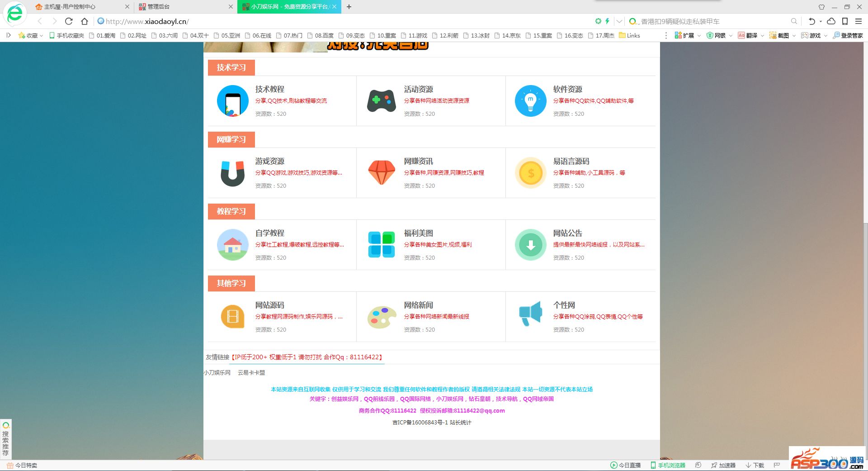
Task: Click the undo closed tab icon
Action: pyautogui.click(x=811, y=21)
